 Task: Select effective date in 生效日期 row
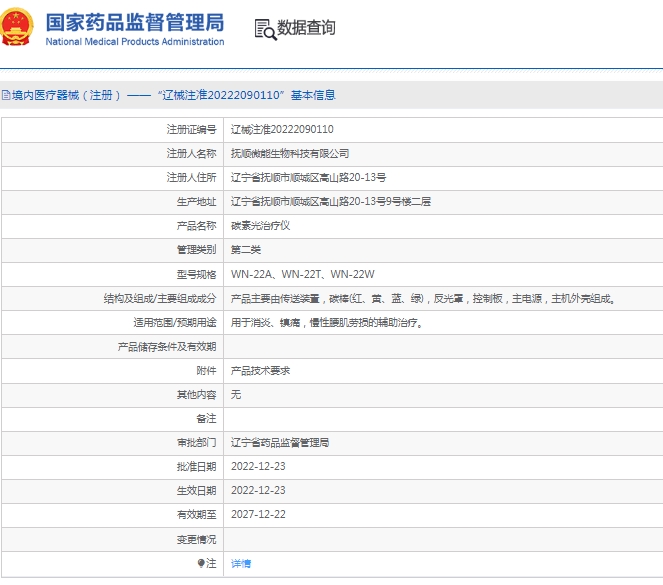click(258, 490)
